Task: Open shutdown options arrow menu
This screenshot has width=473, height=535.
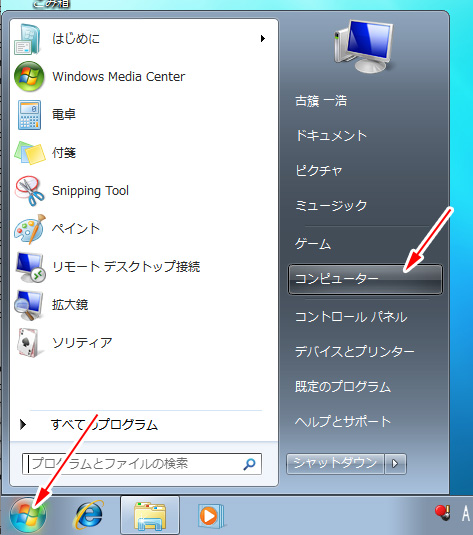Action: point(395,464)
